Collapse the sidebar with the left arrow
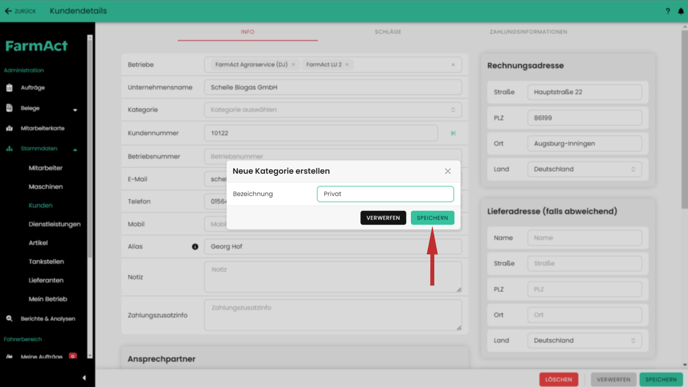The height and width of the screenshot is (387, 688). [84, 378]
